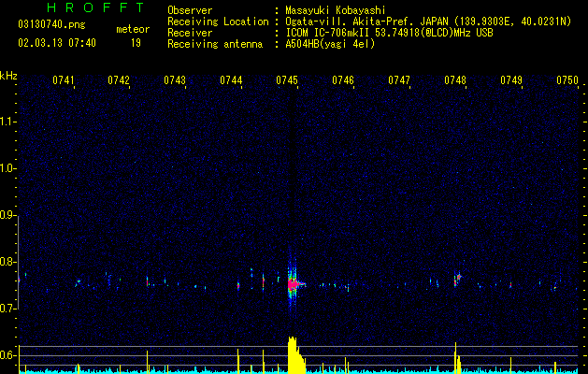Viewport: 588px width, 374px height.
Task: Click the 0750 time tick label
Action: pos(567,80)
